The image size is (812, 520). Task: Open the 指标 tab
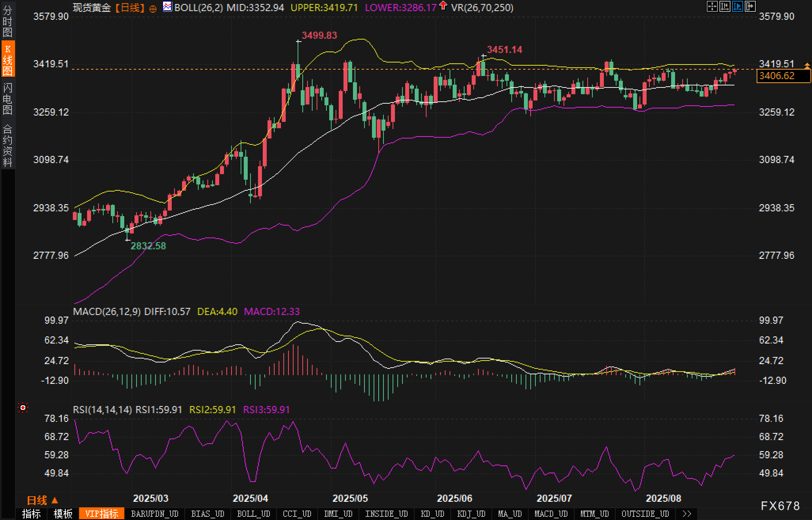(x=31, y=514)
